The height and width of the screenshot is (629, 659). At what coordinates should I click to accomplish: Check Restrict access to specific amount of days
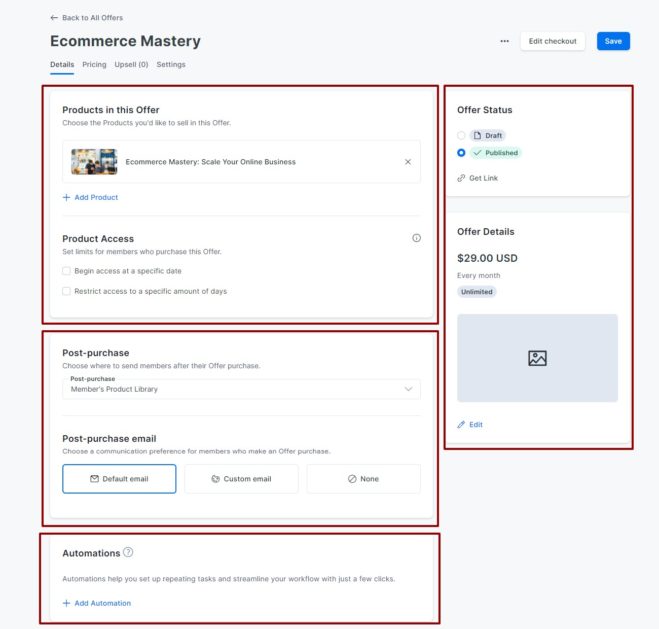(x=66, y=291)
